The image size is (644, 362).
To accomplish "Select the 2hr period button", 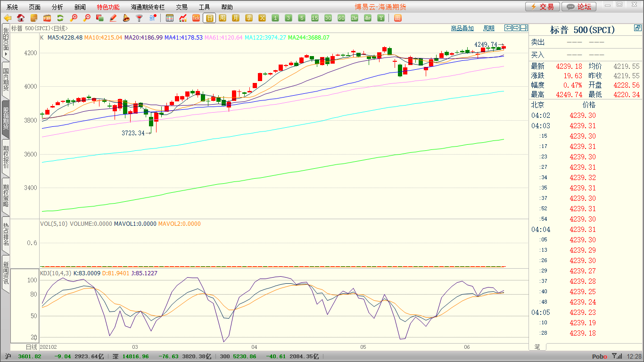I will (355, 18).
